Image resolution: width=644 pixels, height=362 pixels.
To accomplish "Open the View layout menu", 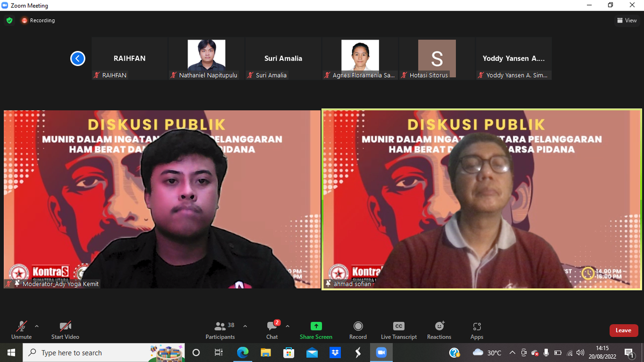I will point(627,20).
